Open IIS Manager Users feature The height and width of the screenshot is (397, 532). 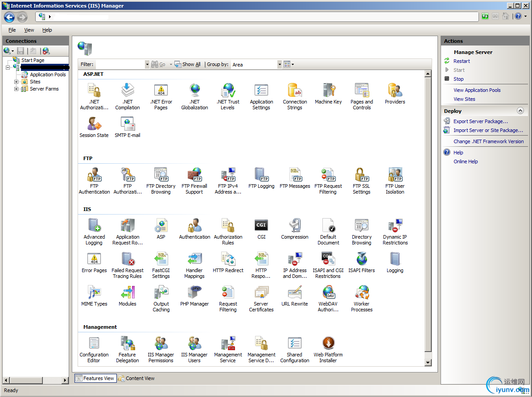194,350
